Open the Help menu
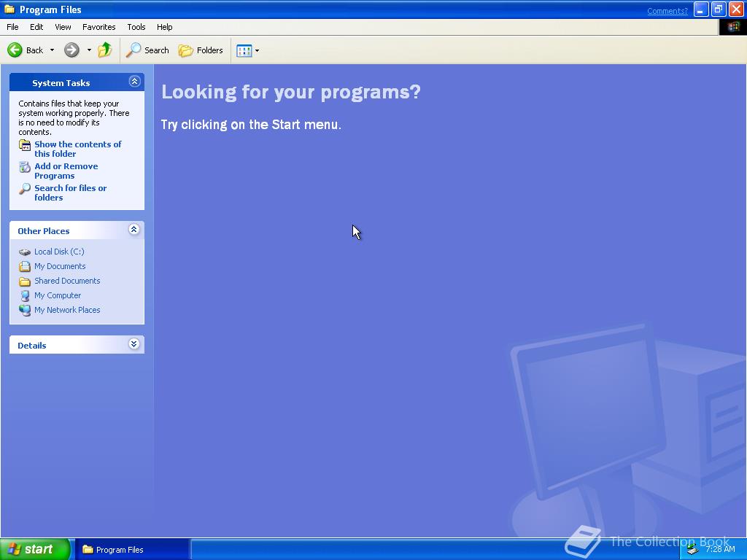 coord(164,27)
